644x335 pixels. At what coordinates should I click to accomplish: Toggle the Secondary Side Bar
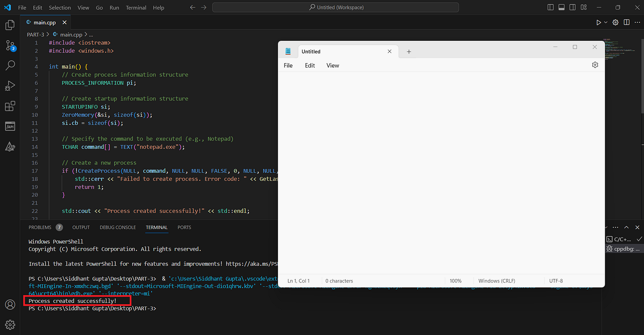tap(572, 7)
